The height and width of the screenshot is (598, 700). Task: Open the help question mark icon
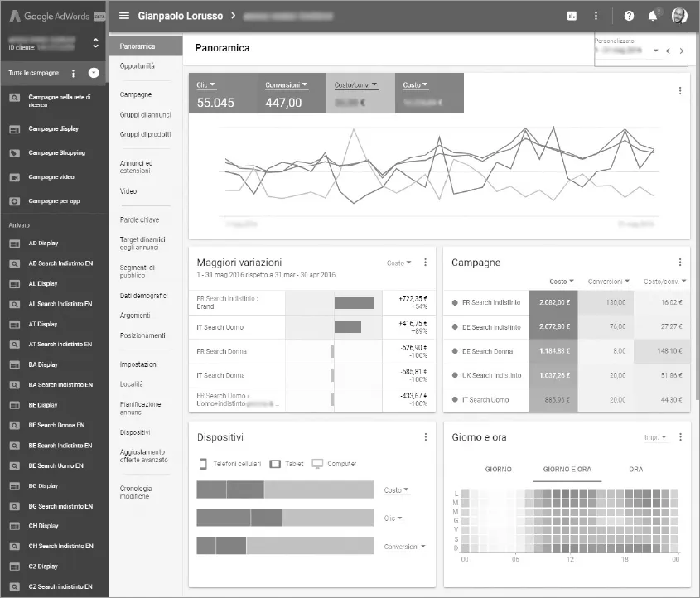(629, 16)
